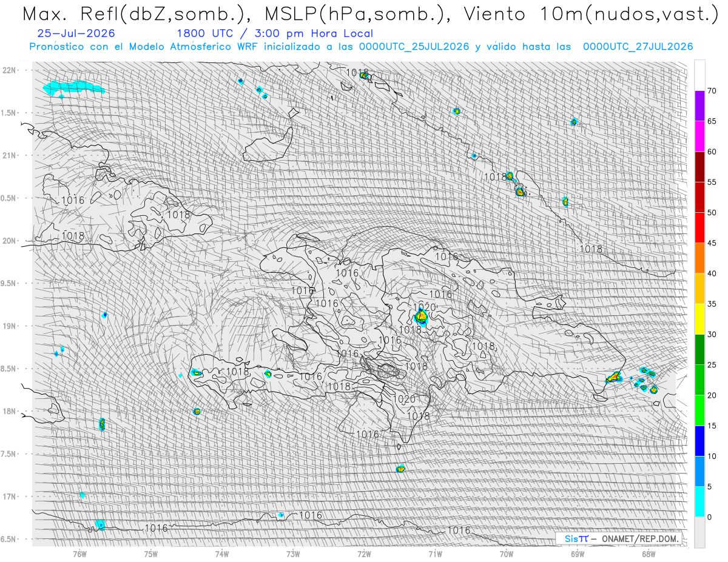Click the '70W' longitude label

click(x=507, y=554)
